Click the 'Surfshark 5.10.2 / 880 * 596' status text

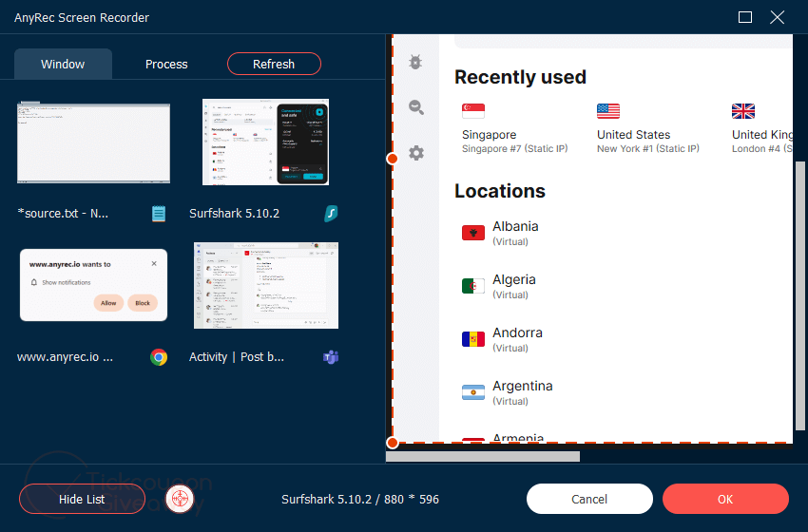click(360, 499)
